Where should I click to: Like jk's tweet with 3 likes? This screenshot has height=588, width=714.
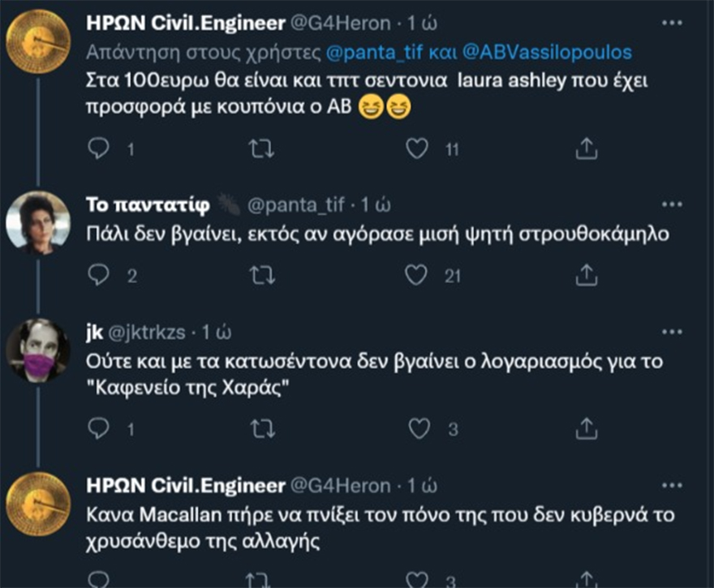[x=416, y=427]
